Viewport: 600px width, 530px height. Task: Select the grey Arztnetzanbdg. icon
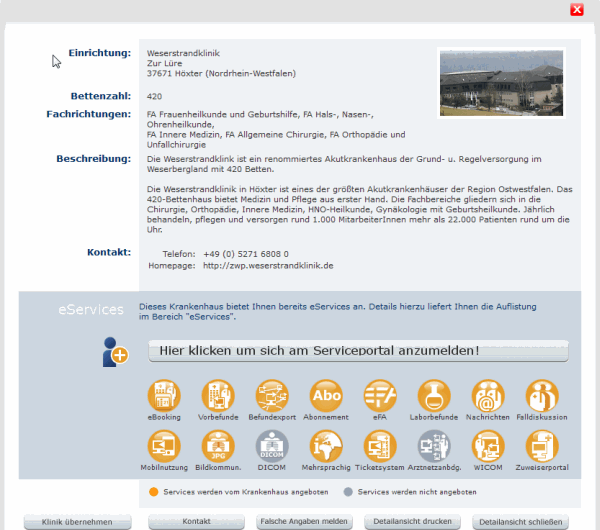pos(434,446)
